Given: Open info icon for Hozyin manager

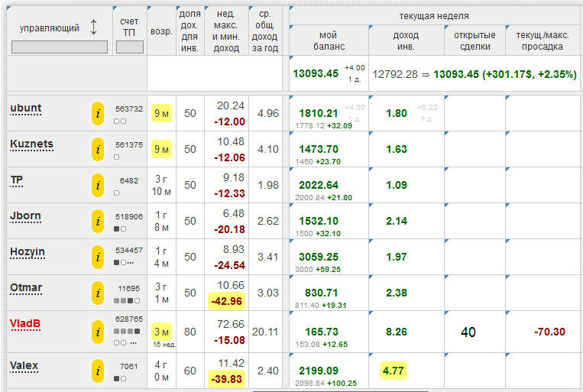Looking at the screenshot, I should point(98,257).
